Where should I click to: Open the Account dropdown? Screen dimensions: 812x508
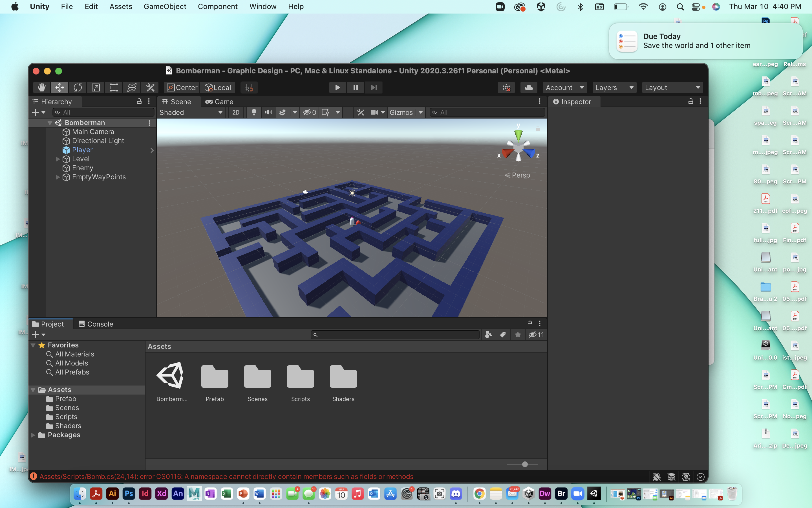click(565, 88)
